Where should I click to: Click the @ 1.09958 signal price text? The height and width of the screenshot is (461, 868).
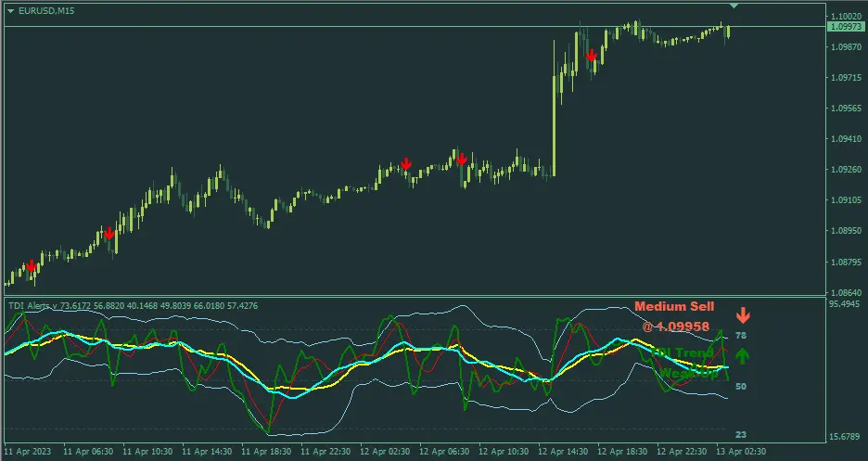675,327
